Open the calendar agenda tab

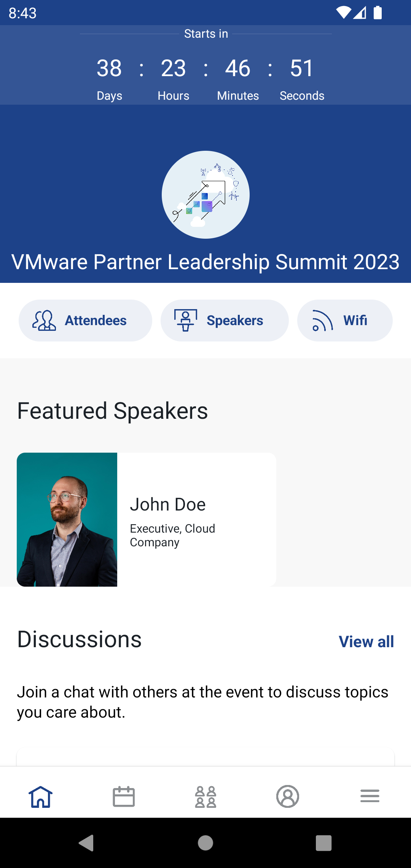(124, 796)
